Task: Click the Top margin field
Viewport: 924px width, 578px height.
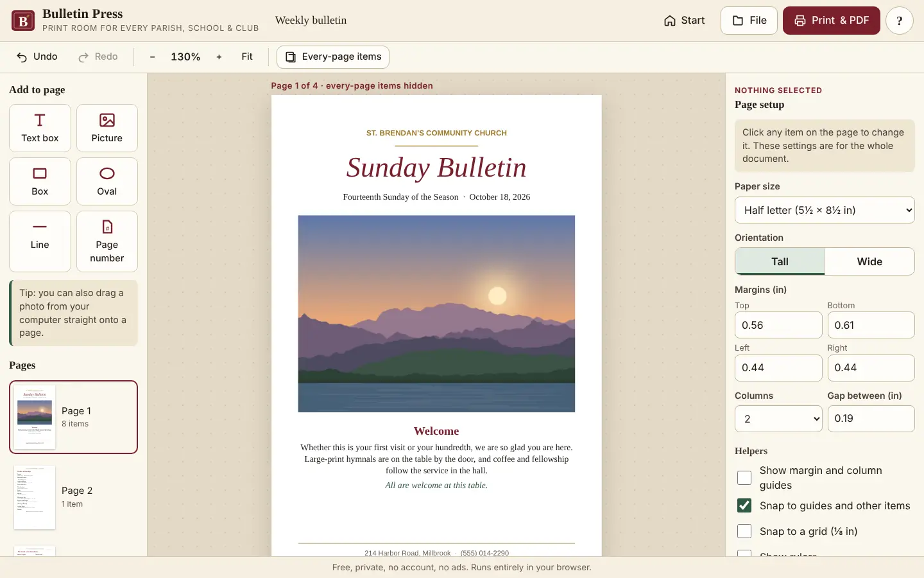Action: 778,325
